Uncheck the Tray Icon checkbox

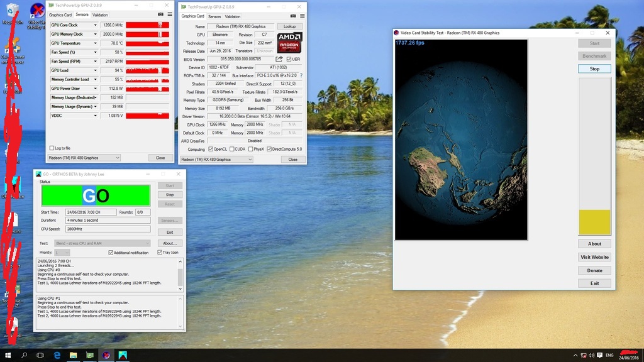pyautogui.click(x=160, y=253)
